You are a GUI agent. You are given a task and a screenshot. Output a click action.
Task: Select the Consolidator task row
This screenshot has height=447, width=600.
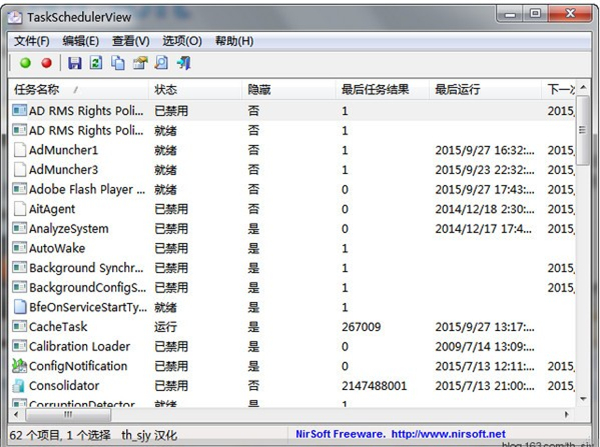pos(64,386)
